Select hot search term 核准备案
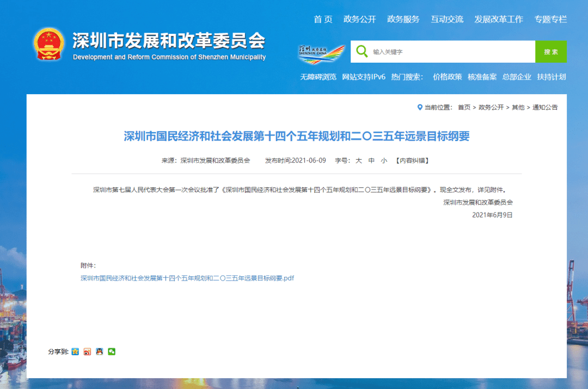 [482, 77]
